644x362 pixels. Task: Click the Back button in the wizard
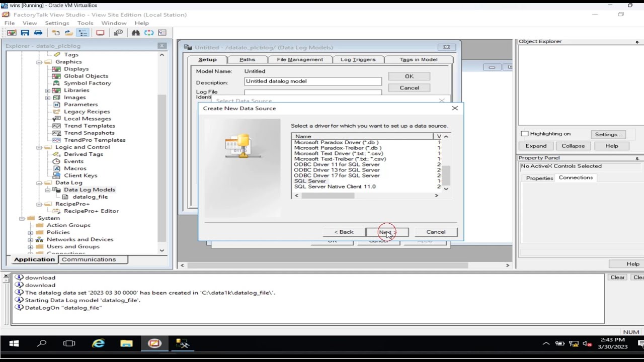tap(344, 232)
